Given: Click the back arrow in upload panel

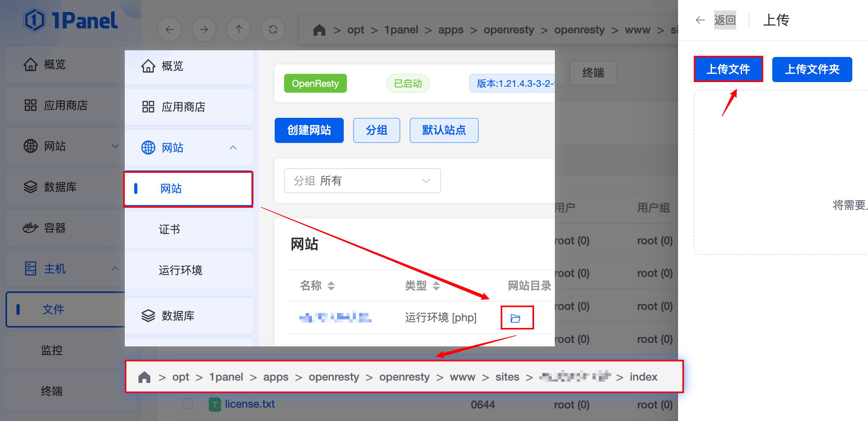Looking at the screenshot, I should point(700,20).
